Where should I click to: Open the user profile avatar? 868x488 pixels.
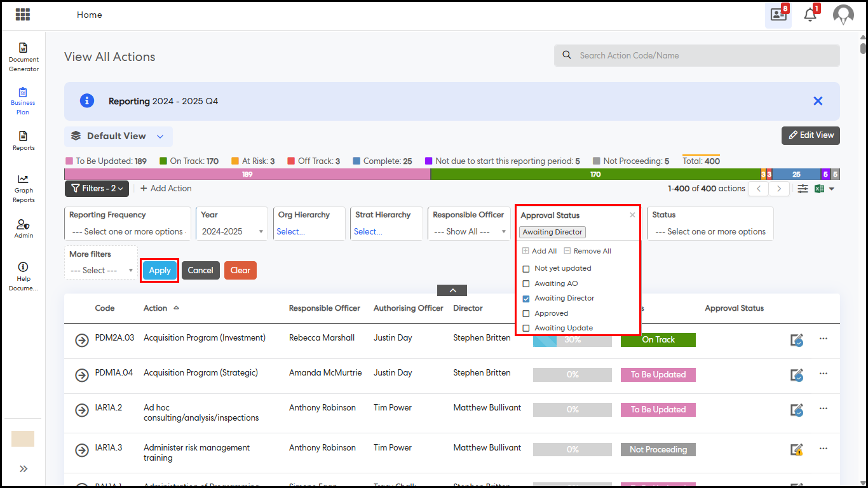843,15
